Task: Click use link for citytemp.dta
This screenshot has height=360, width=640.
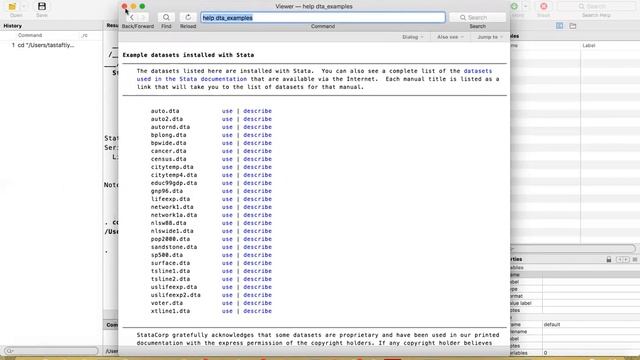Action: (227, 167)
